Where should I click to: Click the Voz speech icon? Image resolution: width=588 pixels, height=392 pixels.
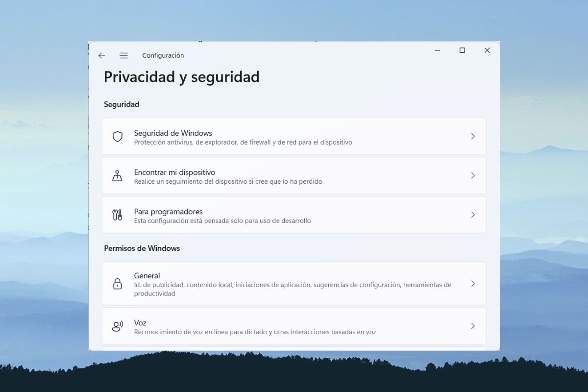(x=118, y=326)
